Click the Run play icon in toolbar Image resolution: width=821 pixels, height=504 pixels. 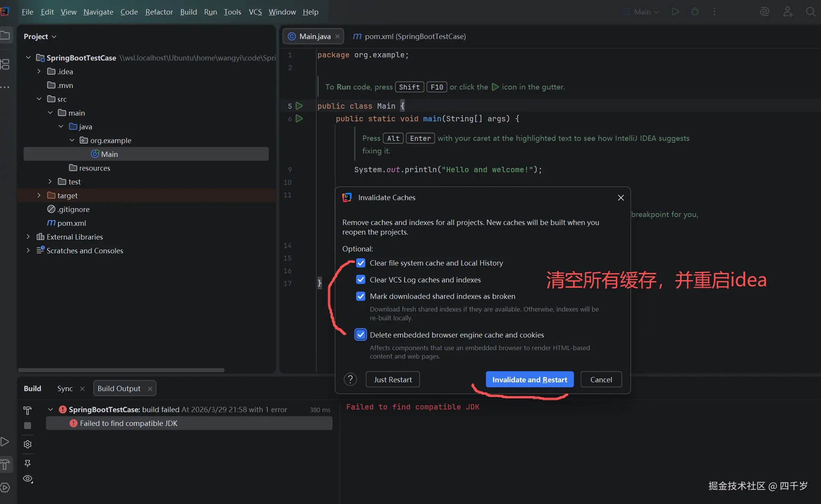tap(675, 12)
